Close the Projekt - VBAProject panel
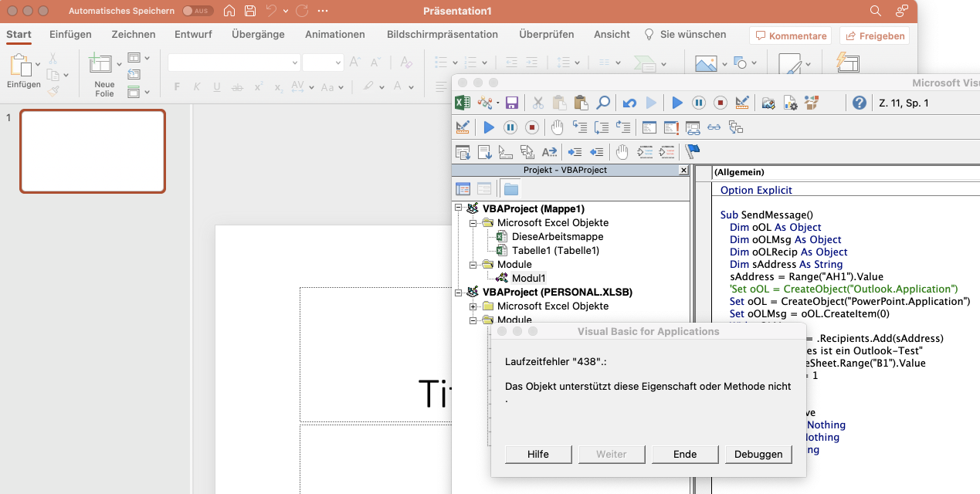 tap(683, 170)
